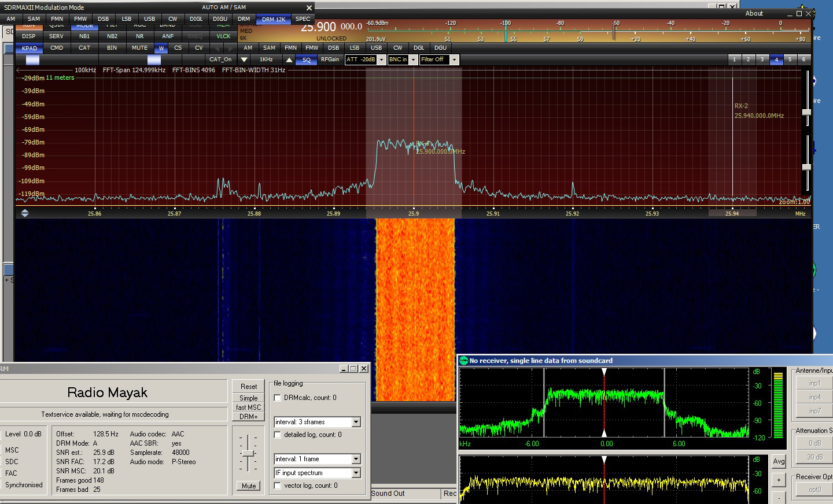Open the interval 3 sframes dropdown
The height and width of the screenshot is (504, 833).
click(356, 422)
